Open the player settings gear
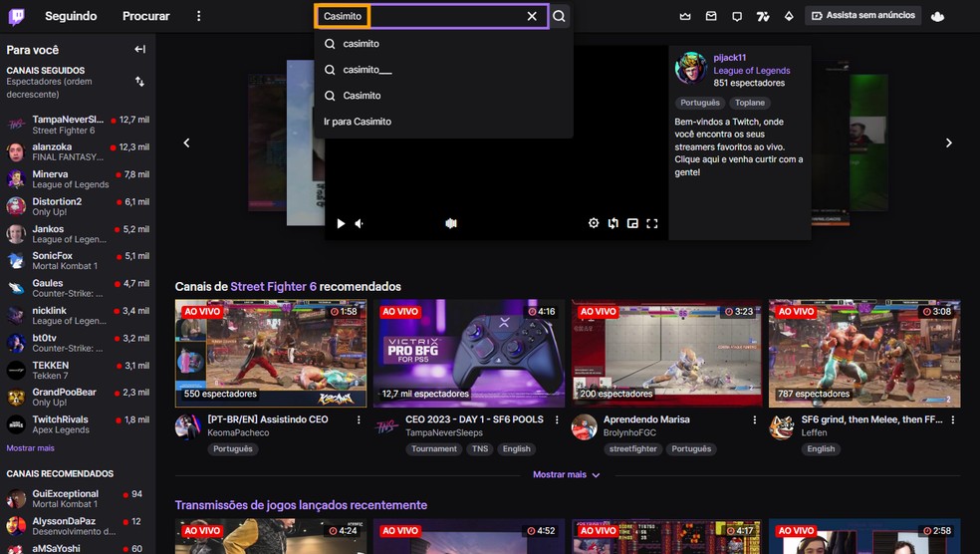The height and width of the screenshot is (554, 980). [x=594, y=223]
